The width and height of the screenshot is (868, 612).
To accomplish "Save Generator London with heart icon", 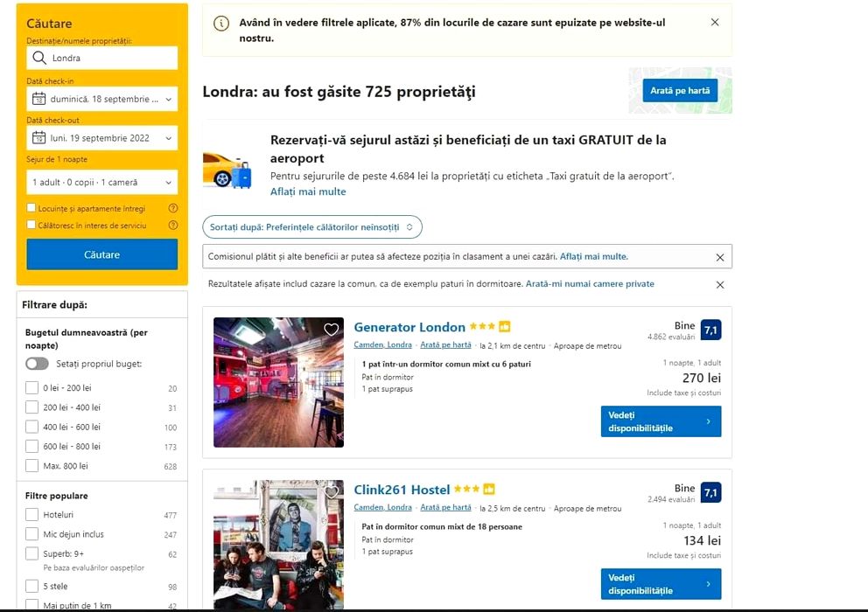I will (331, 330).
